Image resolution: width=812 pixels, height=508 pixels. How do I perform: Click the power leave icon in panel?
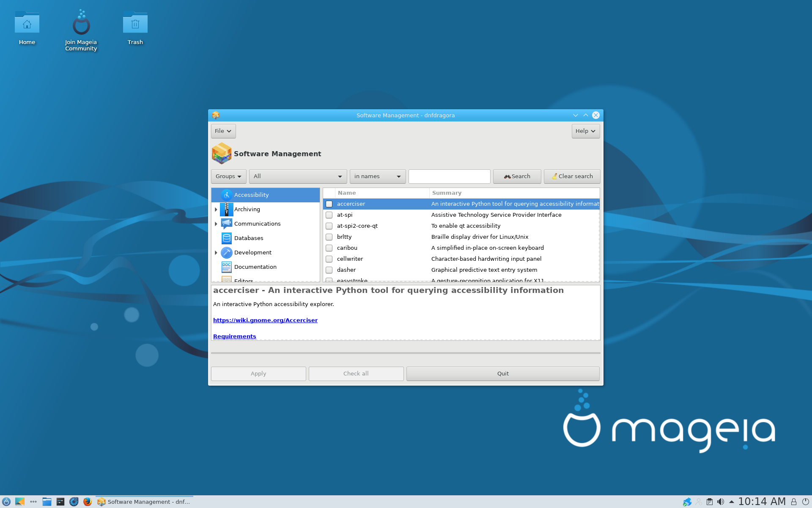[x=806, y=502]
